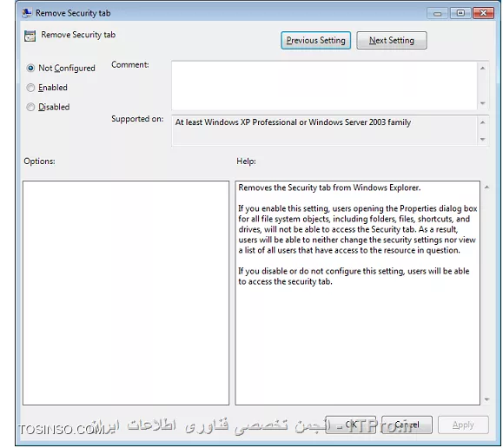Click the 'If you enable this setting' paragraph

pyautogui.click(x=358, y=229)
